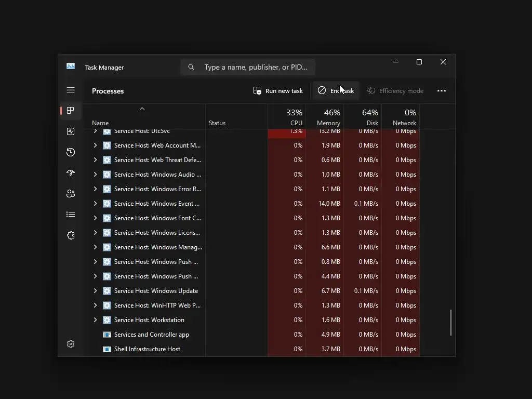Image resolution: width=532 pixels, height=399 pixels.
Task: Open the Startup apps sidebar icon
Action: 71,172
